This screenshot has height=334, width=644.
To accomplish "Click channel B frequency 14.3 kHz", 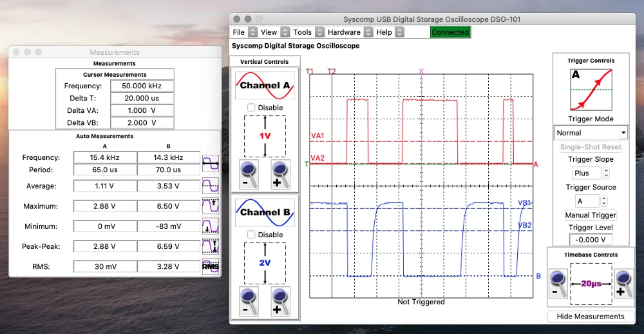I will point(168,157).
